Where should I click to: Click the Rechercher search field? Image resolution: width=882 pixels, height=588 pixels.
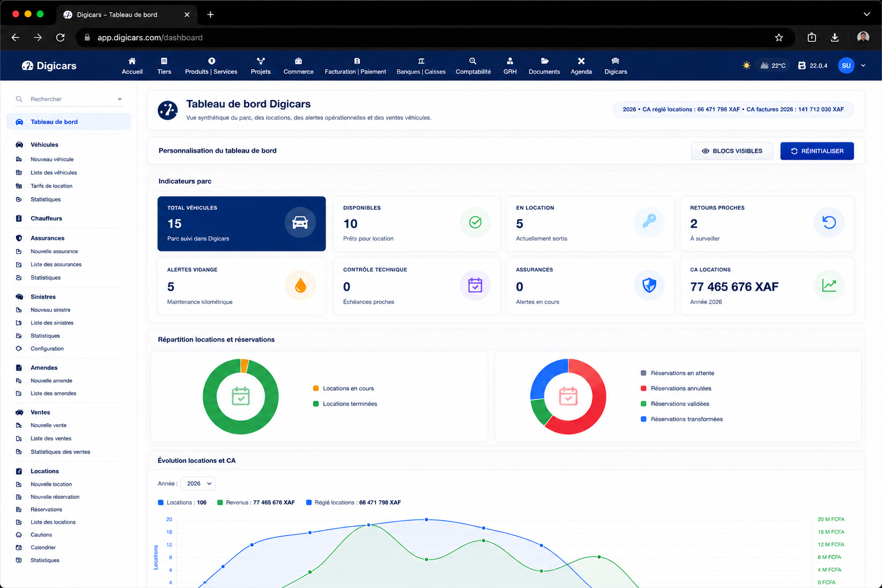69,99
